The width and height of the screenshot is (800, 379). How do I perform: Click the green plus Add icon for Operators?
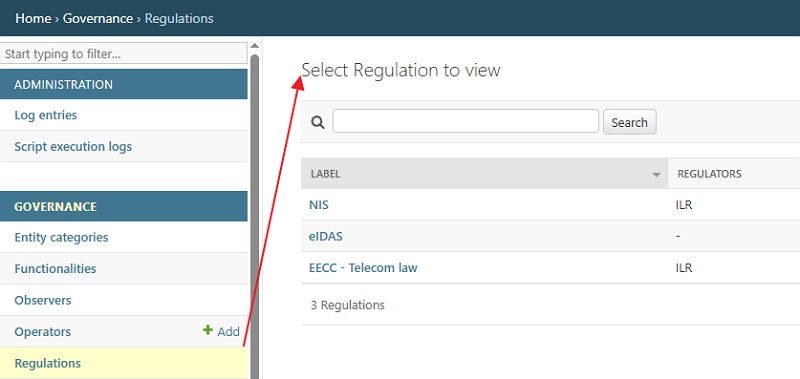click(x=208, y=331)
